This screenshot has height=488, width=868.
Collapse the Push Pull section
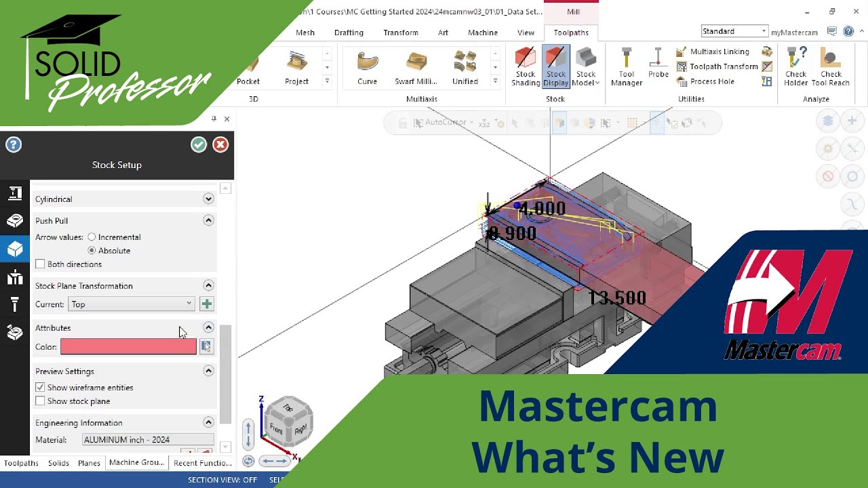coord(209,220)
